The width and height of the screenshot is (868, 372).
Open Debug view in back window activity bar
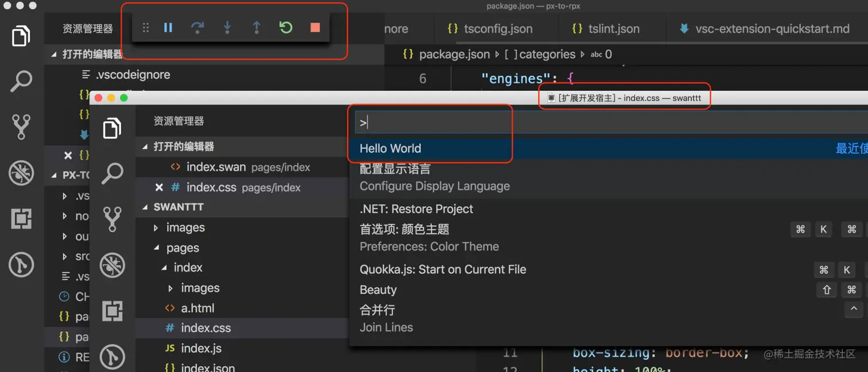coord(21,173)
